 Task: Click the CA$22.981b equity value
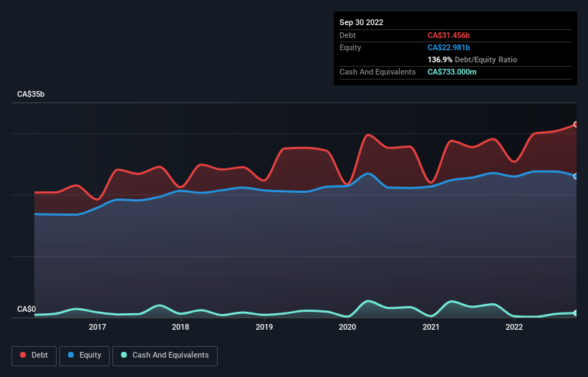click(x=448, y=47)
